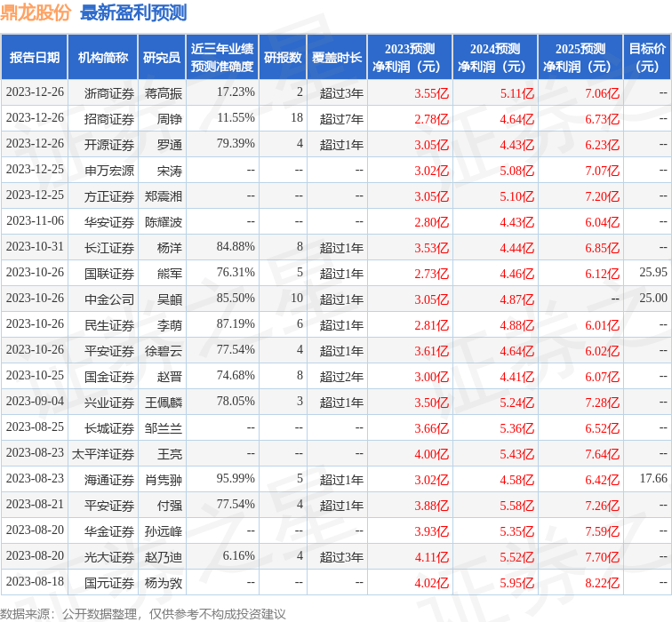Select the 2023-09-04 report date
This screenshot has width=672, height=622.
tap(36, 401)
